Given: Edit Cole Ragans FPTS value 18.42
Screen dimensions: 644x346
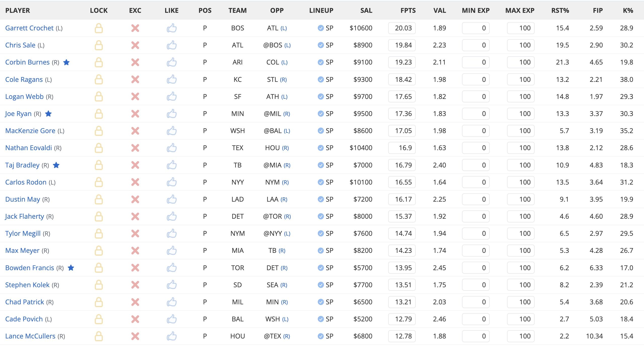Looking at the screenshot, I should tap(402, 79).
